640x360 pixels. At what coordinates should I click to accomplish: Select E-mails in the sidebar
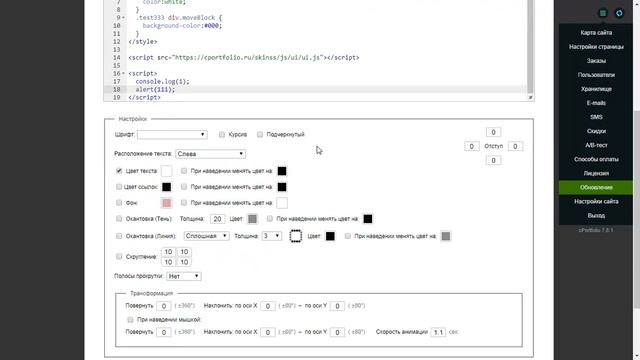click(x=596, y=103)
